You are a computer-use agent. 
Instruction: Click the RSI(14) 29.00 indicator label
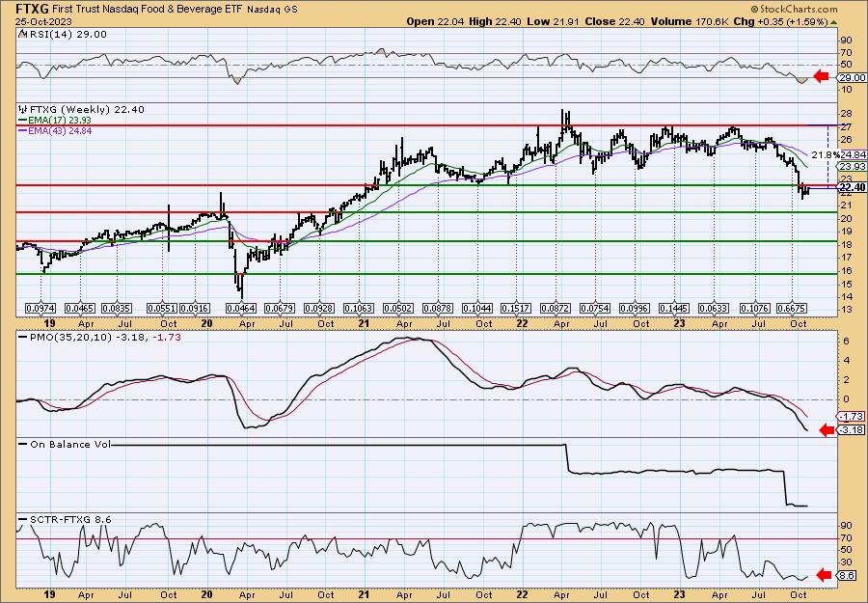68,34
